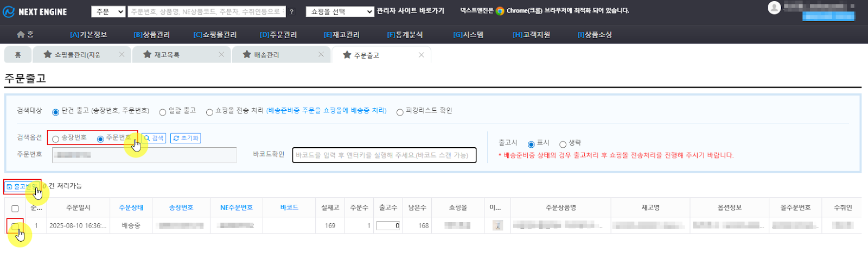The image size is (868, 258).
Task: Click the 검색 search button
Action: (x=154, y=139)
